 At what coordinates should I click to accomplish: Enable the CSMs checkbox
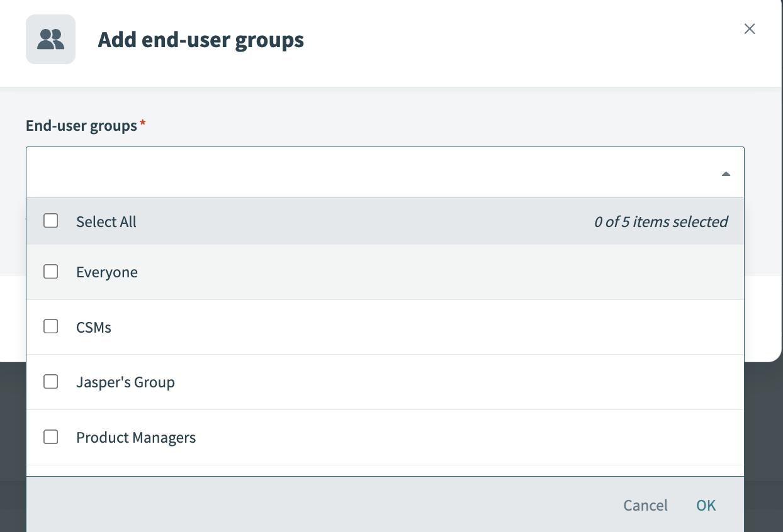50,326
